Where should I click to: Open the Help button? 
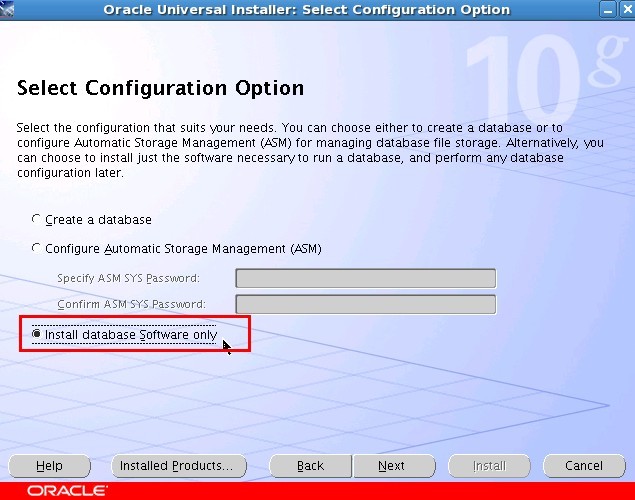[x=49, y=466]
